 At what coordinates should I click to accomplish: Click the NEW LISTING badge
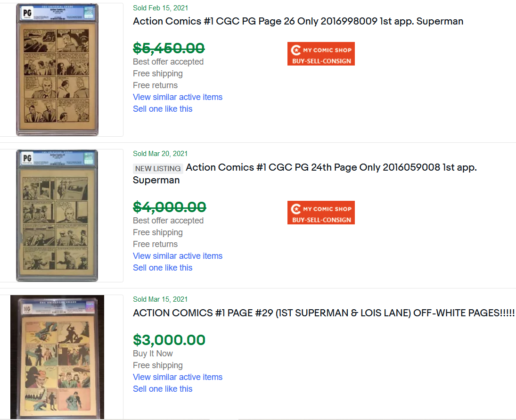[x=158, y=168]
